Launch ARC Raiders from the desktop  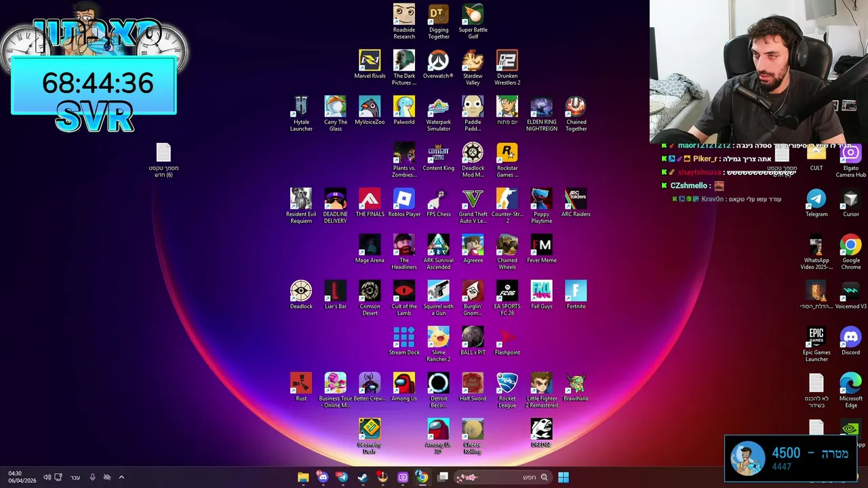(576, 203)
